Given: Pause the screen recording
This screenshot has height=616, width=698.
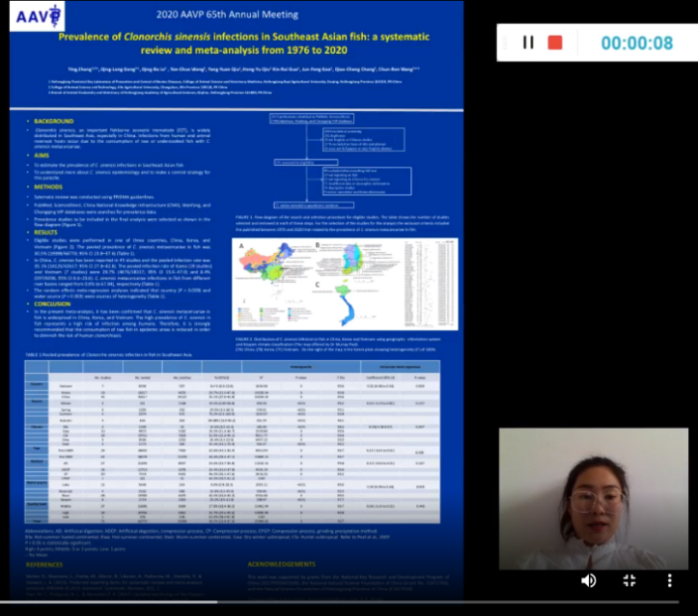Looking at the screenshot, I should [x=528, y=42].
